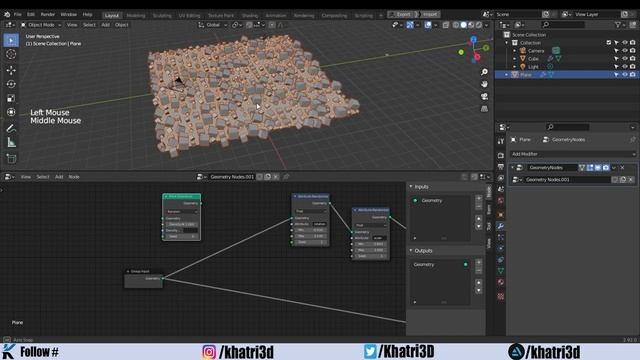Click the pin icon in properties panel
This screenshot has height=360, width=640.
(x=633, y=140)
